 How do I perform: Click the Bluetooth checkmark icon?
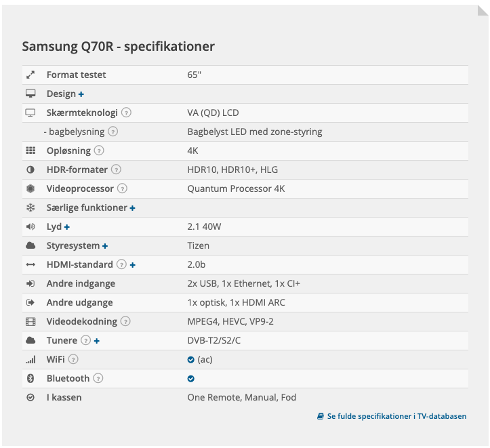[x=191, y=378]
